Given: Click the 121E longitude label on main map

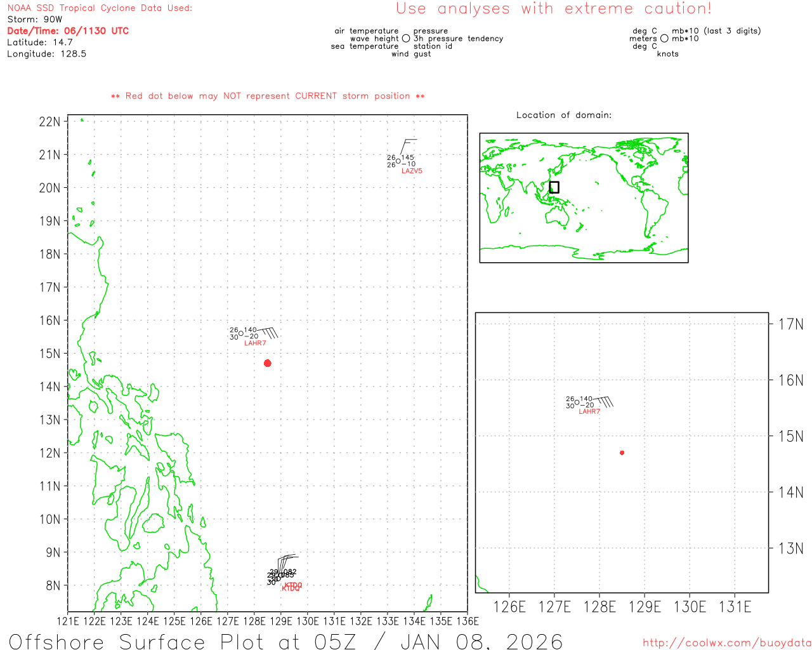Looking at the screenshot, I should 68,621.
